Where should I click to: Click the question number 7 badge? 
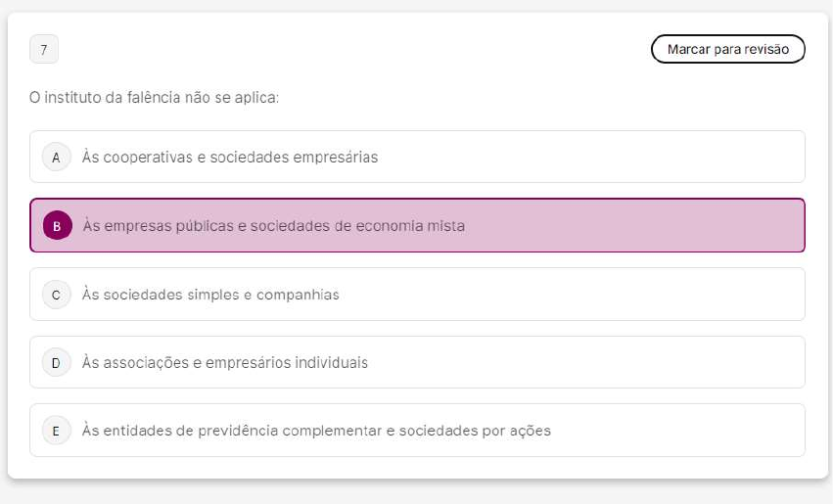click(x=44, y=49)
